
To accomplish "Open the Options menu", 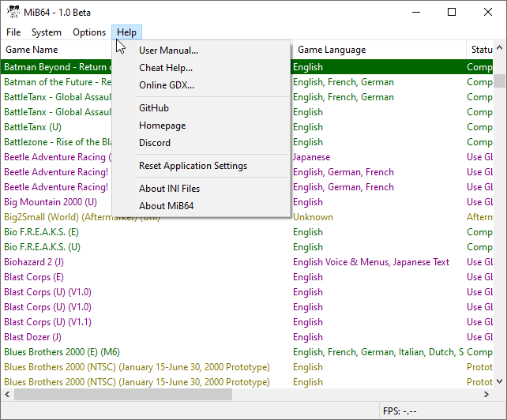I will coord(89,32).
